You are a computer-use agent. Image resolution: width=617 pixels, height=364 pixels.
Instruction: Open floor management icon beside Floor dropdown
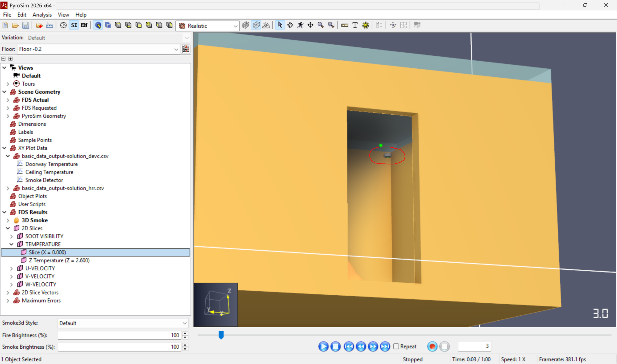186,49
